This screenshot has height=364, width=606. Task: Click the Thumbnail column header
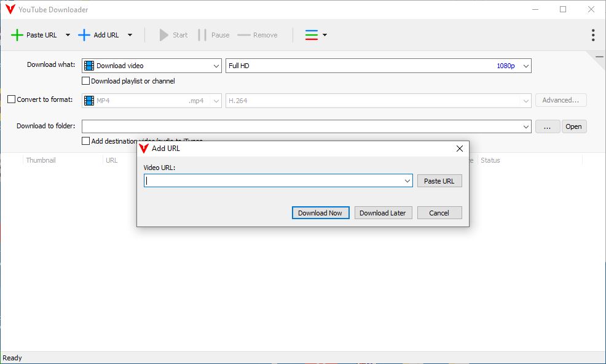(41, 160)
